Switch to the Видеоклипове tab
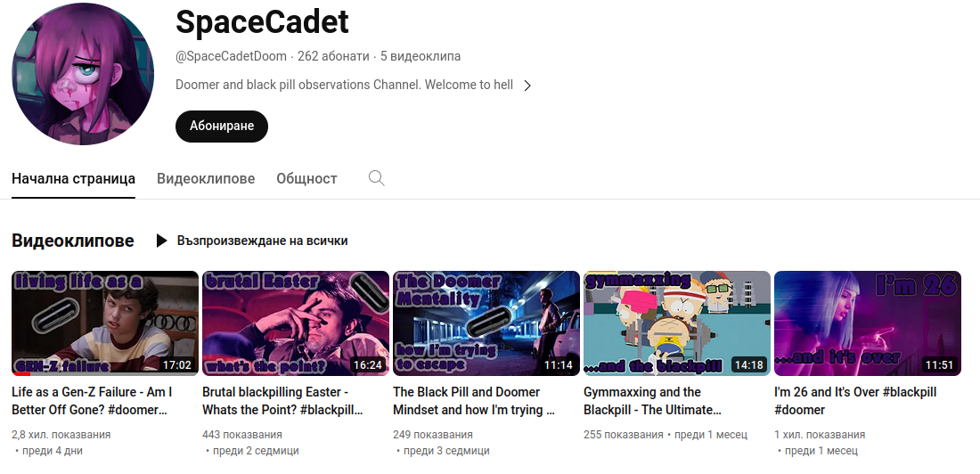 pos(206,178)
